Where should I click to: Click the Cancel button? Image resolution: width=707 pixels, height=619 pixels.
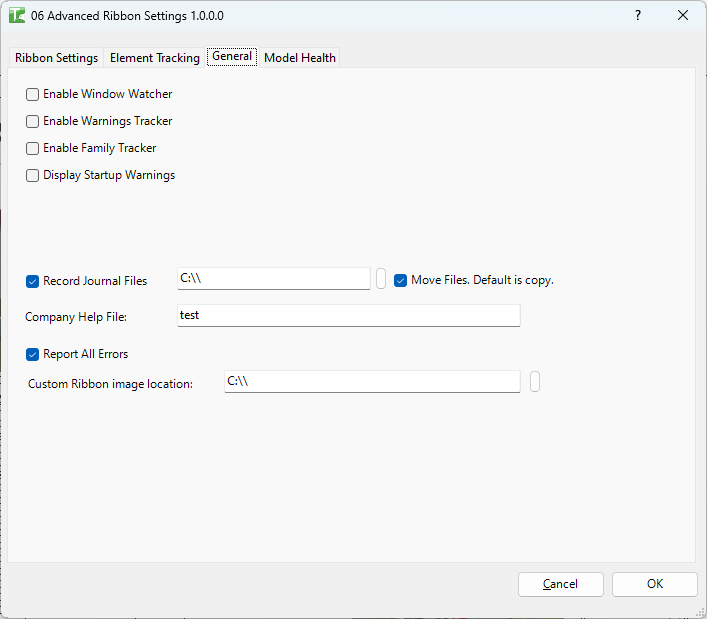click(x=560, y=584)
